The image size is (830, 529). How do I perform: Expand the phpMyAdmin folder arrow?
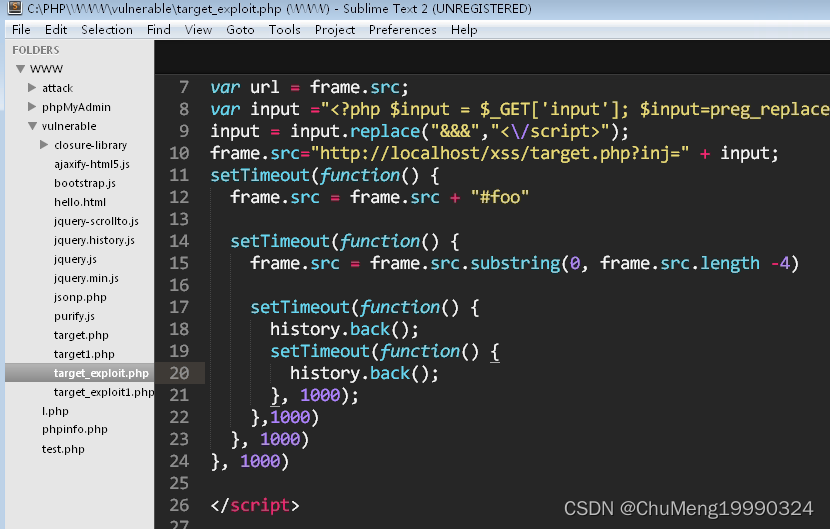pos(32,106)
